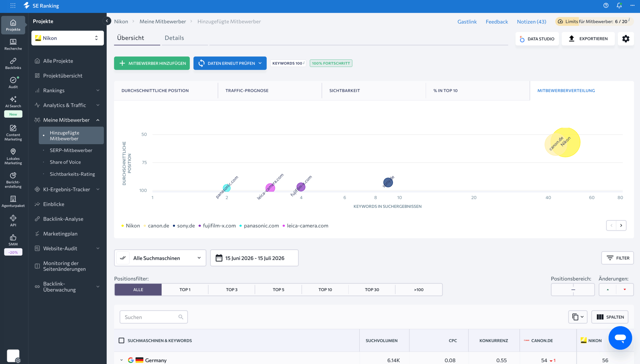The image size is (640, 364).
Task: Open Lokales Marketing in the icon rail
Action: 13,157
